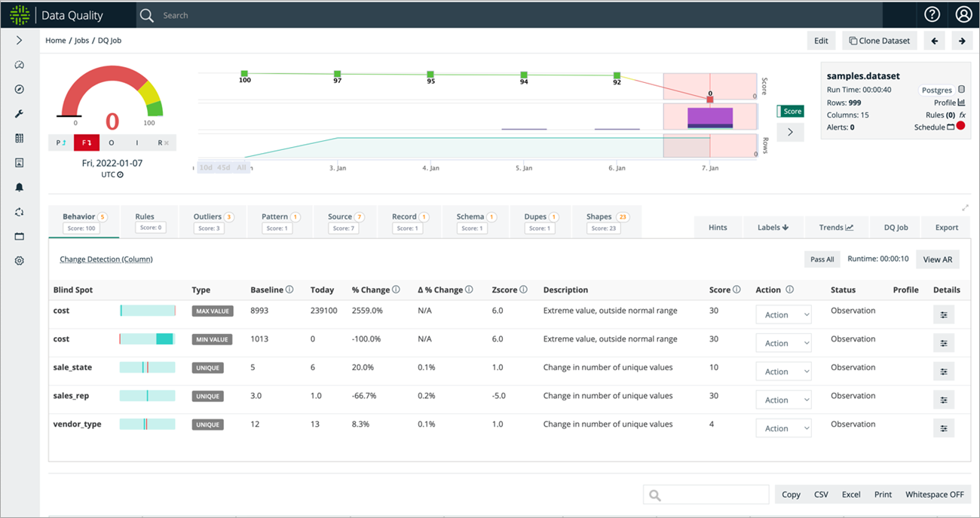The height and width of the screenshot is (518, 980).
Task: Open Action dropdown for vendor_type row
Action: coord(783,428)
